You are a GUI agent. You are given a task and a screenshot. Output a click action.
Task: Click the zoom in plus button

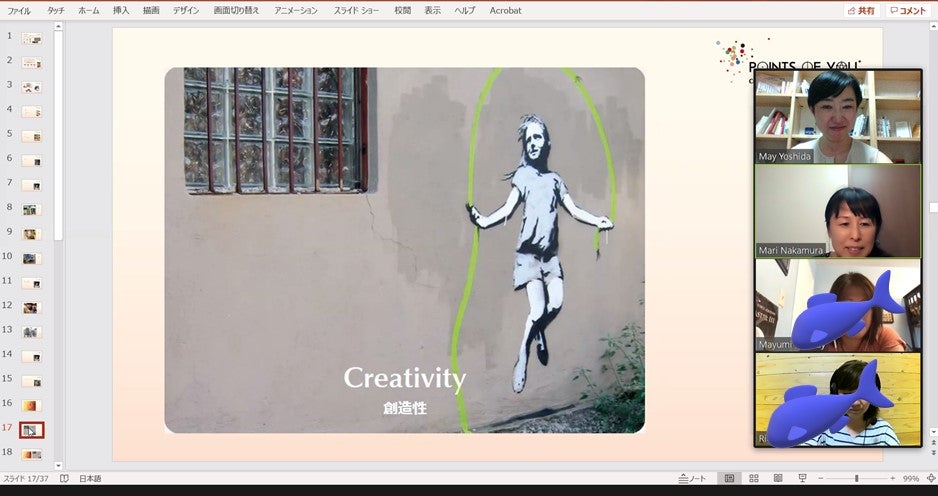(893, 479)
